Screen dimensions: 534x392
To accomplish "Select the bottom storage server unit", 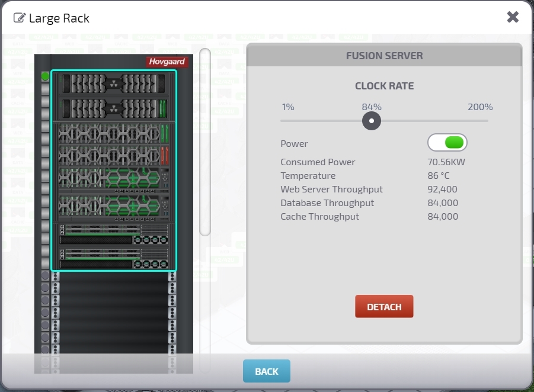I will pyautogui.click(x=114, y=259).
